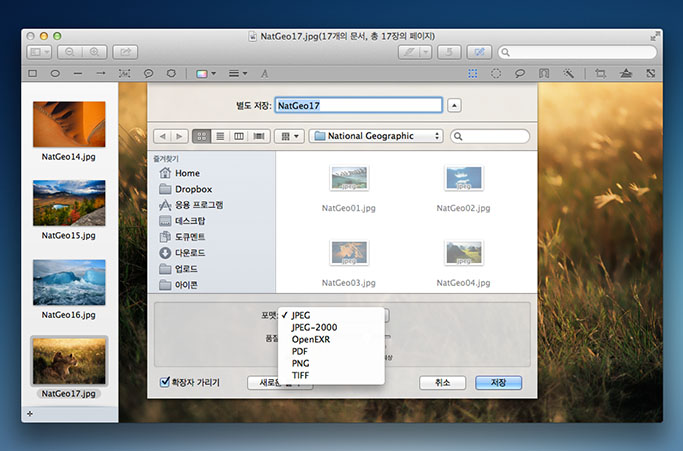
Task: Click the 저장 save button
Action: click(x=498, y=383)
